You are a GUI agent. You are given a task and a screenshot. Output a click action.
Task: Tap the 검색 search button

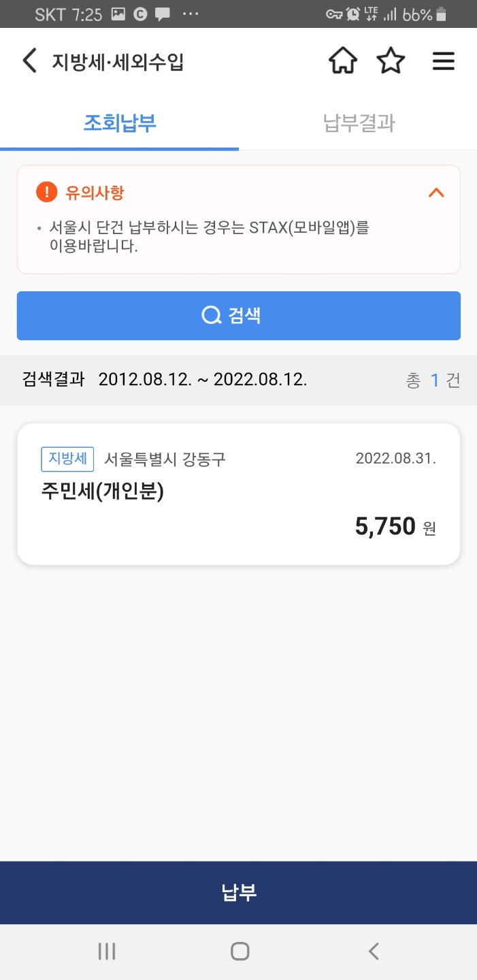point(238,315)
